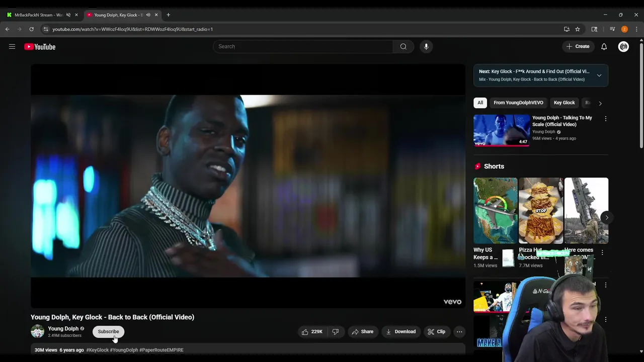The image size is (644, 362).
Task: Open the Young Dolph channel name link
Action: (63, 329)
